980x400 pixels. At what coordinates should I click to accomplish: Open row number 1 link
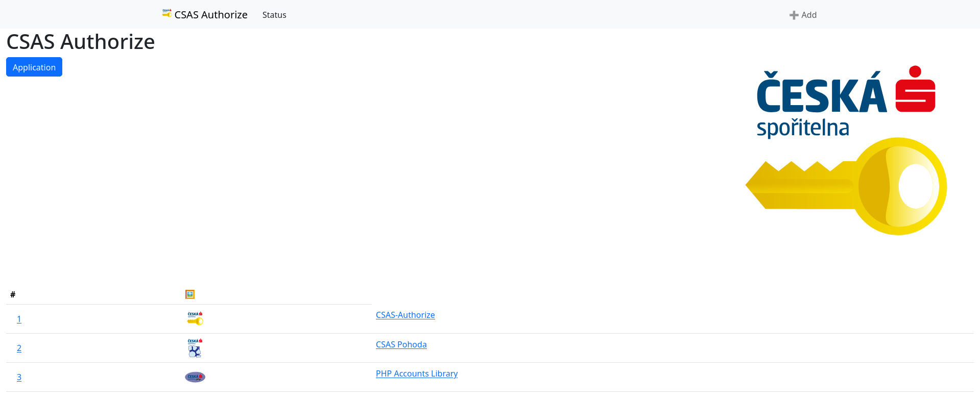[19, 319]
